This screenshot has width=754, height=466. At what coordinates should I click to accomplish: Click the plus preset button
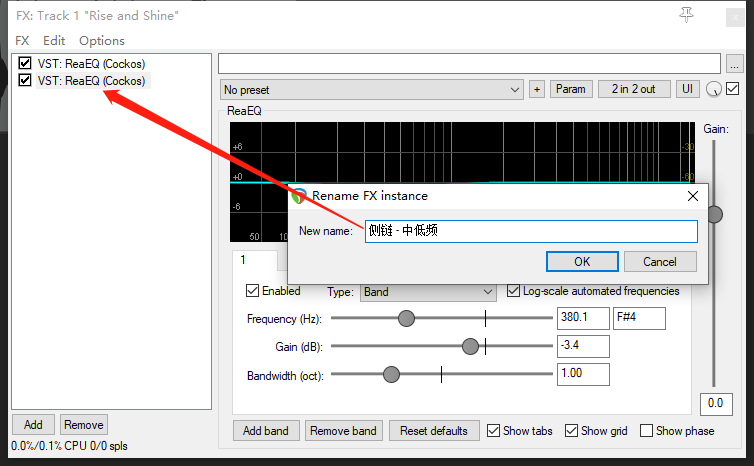537,89
